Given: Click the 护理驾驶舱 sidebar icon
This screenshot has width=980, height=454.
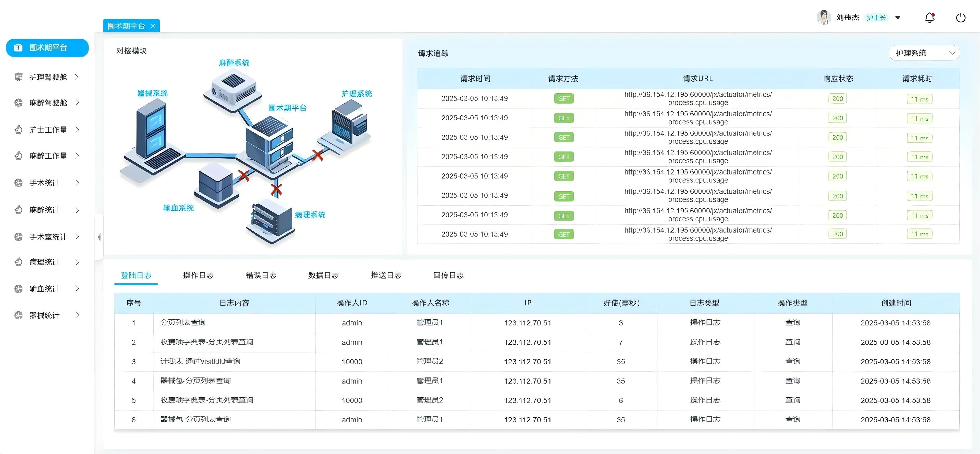Looking at the screenshot, I should [18, 77].
